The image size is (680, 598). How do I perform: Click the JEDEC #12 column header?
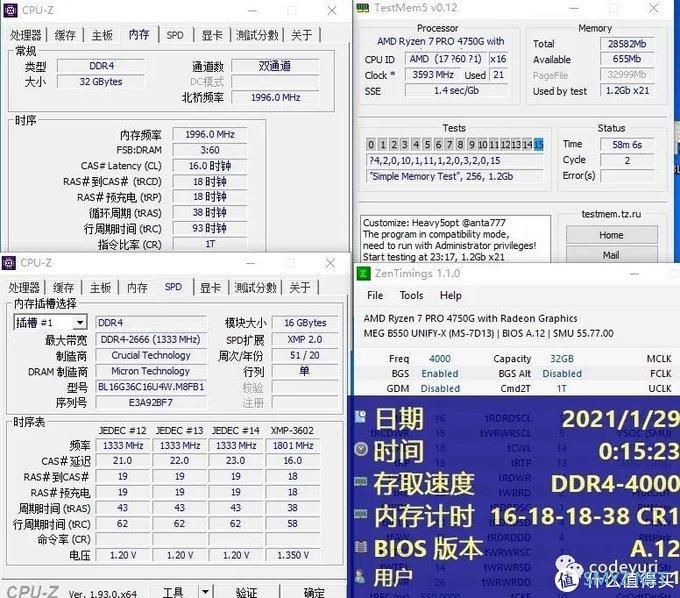coord(122,431)
